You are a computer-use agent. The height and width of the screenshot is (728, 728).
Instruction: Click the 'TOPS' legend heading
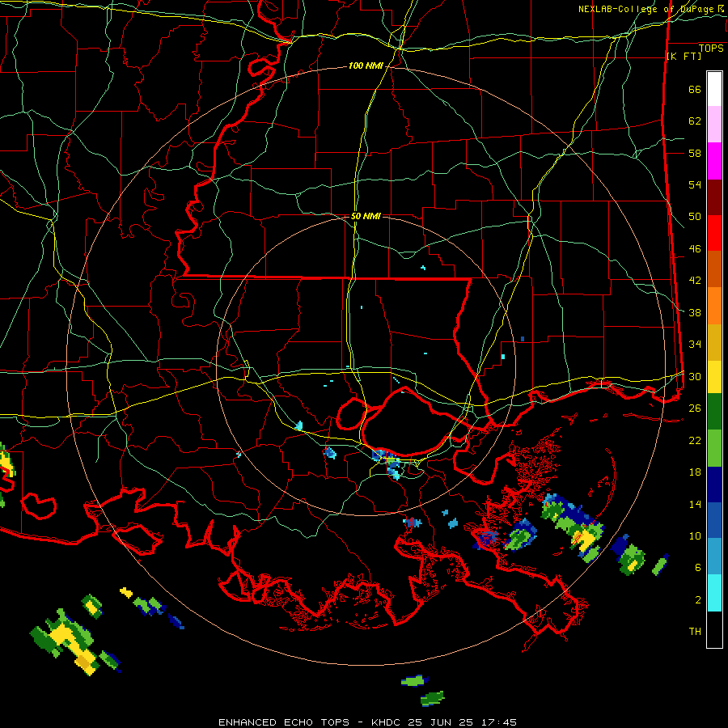[x=711, y=49]
